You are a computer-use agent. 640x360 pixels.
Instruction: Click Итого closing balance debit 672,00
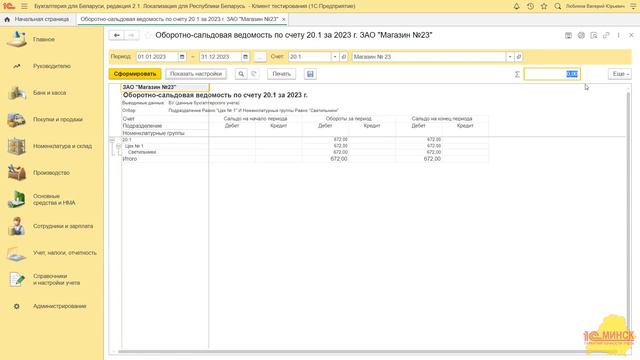(432, 159)
